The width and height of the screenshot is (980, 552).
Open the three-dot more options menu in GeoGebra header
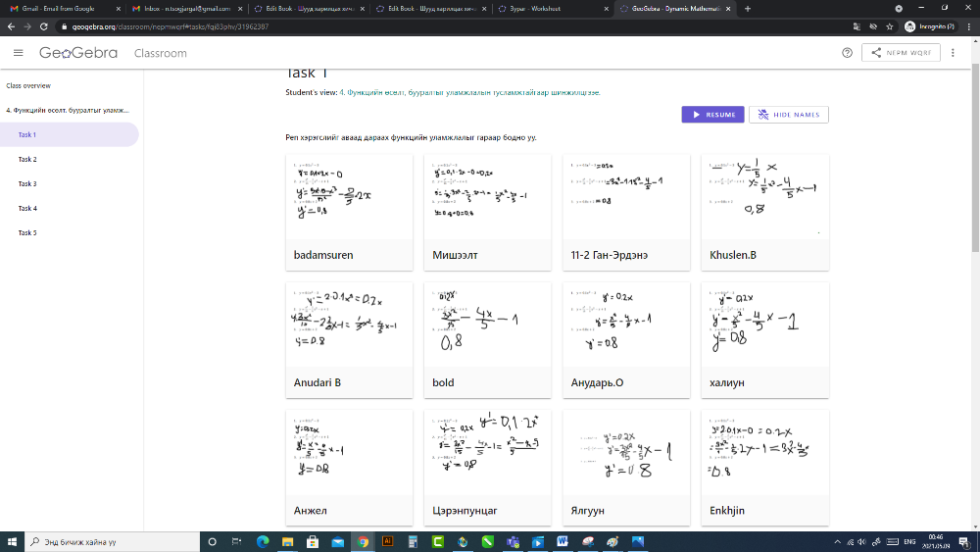tap(953, 53)
